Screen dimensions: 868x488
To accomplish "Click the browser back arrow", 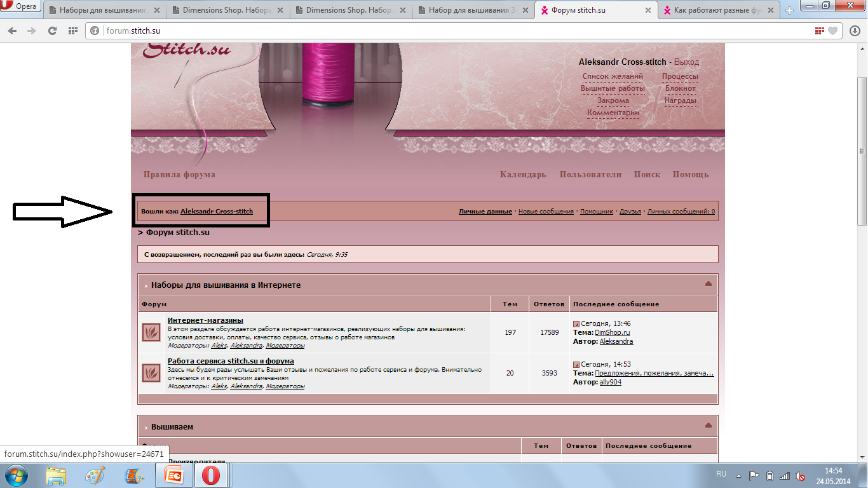I will pyautogui.click(x=13, y=30).
